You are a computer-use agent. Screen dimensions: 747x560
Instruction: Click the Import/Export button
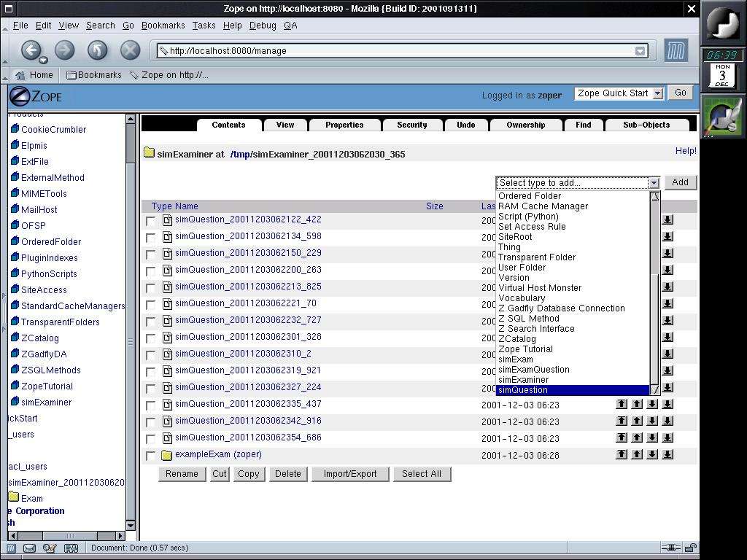tap(350, 474)
